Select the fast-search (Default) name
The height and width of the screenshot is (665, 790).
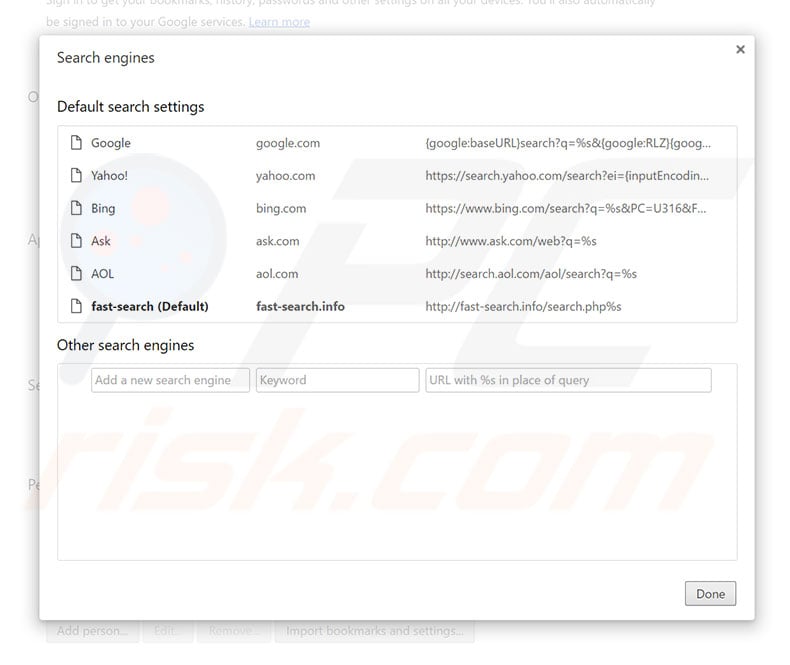[150, 306]
